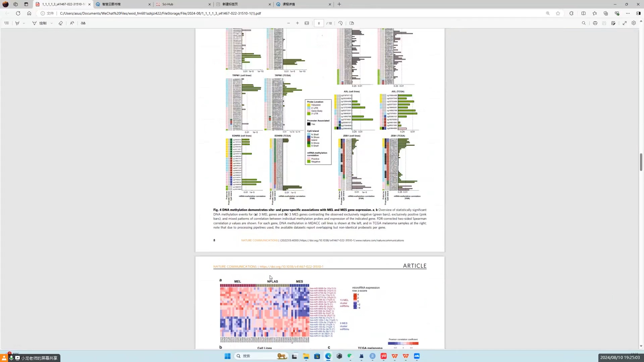Refresh the current page
This screenshot has height=362, width=644.
tap(18, 13)
